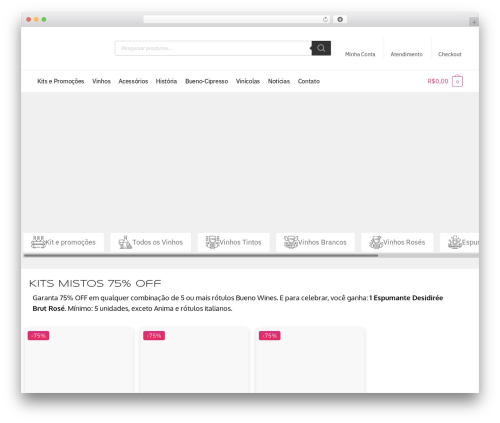Click the hero banner area
This screenshot has width=500, height=423.
point(250,162)
